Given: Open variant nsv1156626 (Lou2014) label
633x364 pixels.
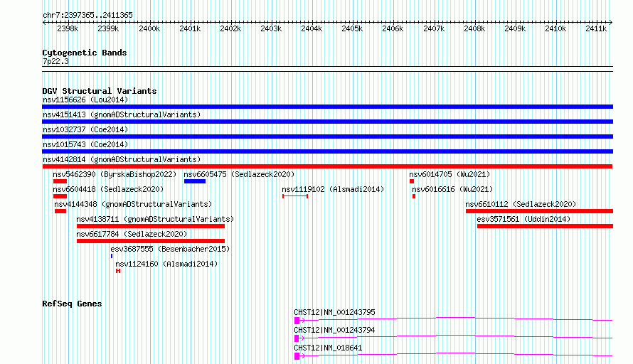Looking at the screenshot, I should click(85, 100).
